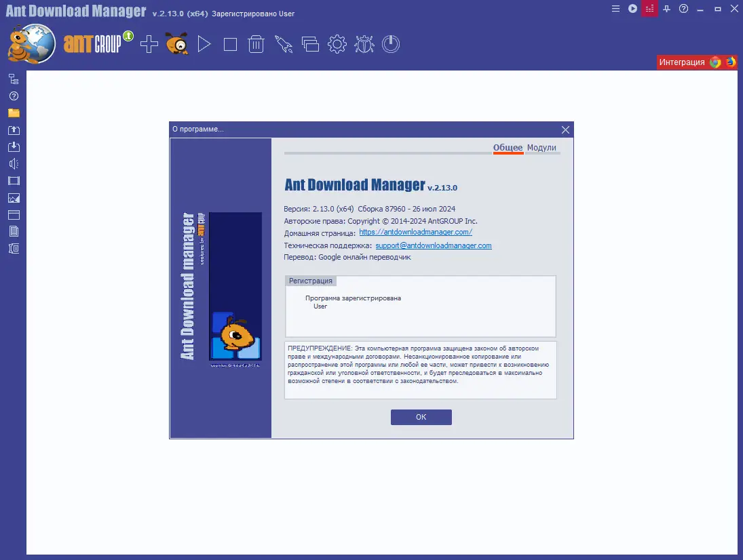
Task: Start the selected download
Action: (203, 43)
